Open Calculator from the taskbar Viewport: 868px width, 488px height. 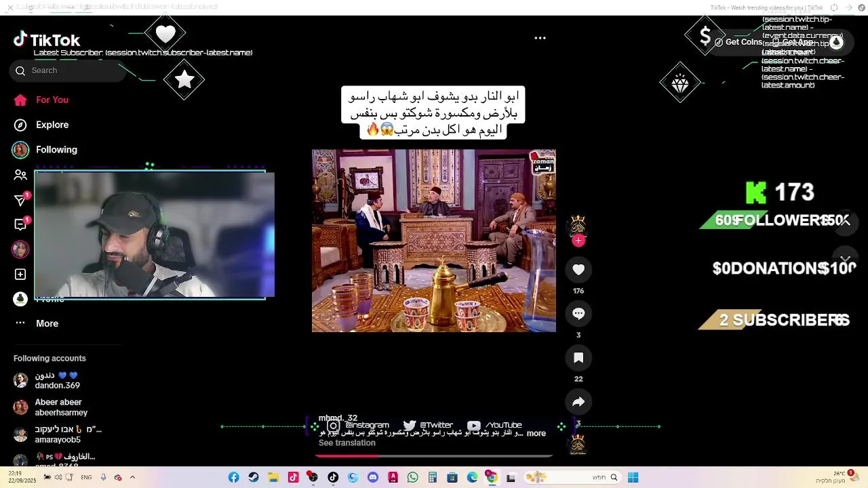pos(433,478)
